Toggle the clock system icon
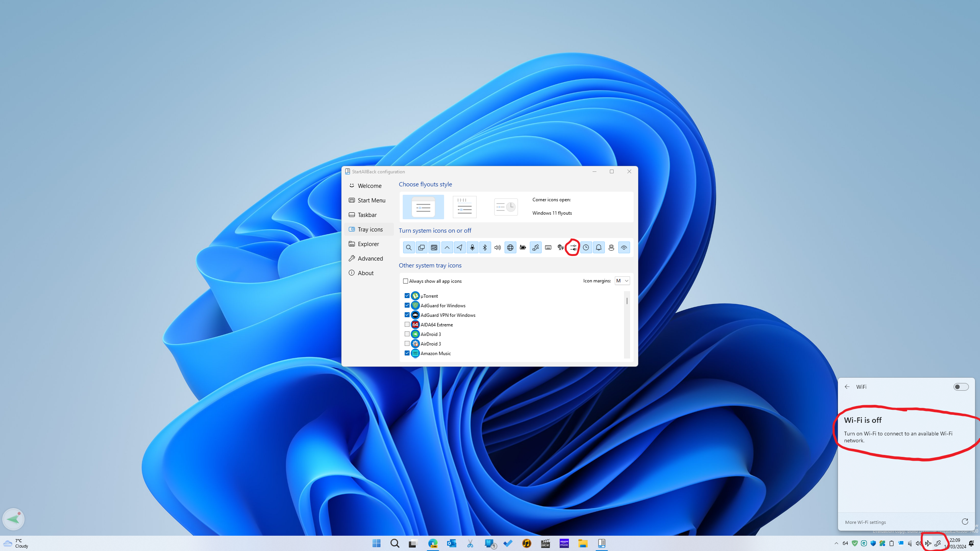The image size is (980, 551). pyautogui.click(x=586, y=248)
